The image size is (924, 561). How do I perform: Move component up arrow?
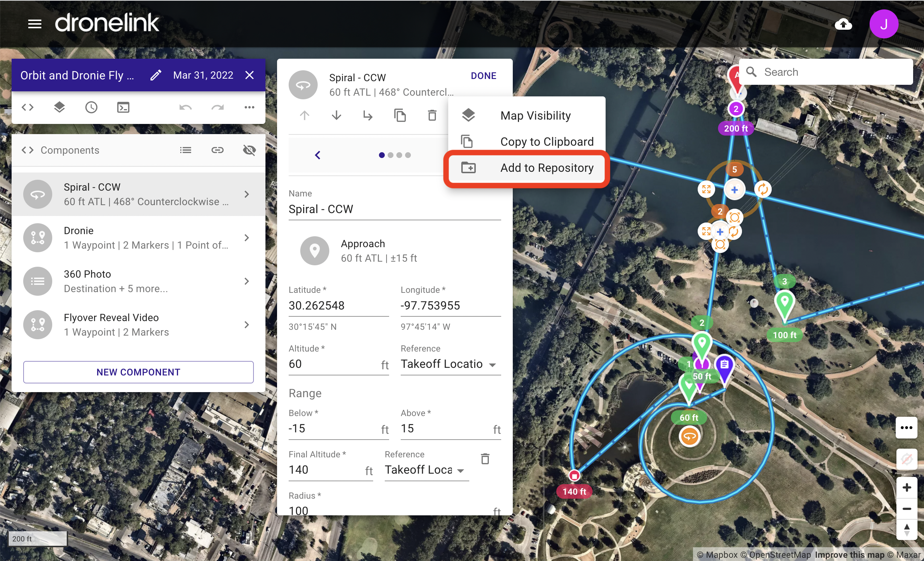(305, 115)
